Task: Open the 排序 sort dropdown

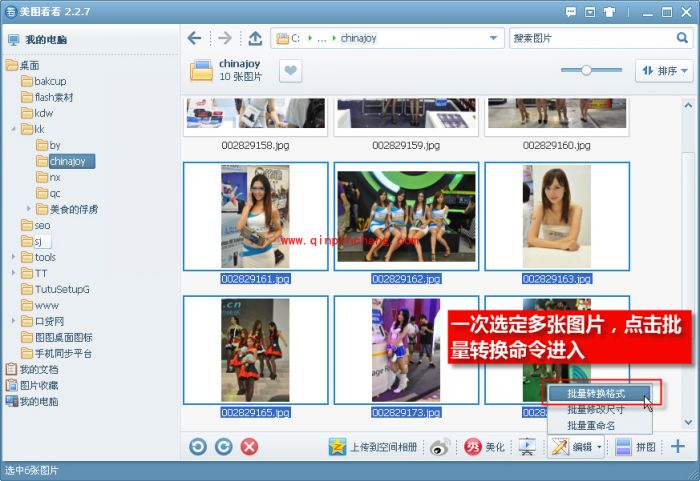Action: click(x=664, y=71)
